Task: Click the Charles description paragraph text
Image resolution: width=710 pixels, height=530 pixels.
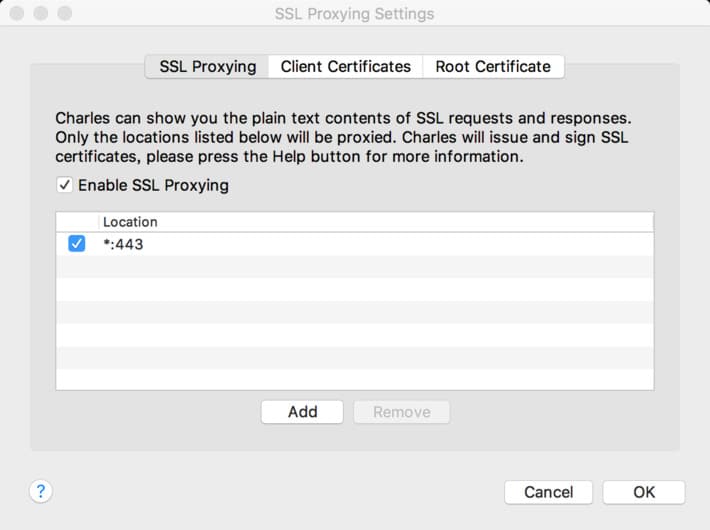Action: [x=343, y=137]
